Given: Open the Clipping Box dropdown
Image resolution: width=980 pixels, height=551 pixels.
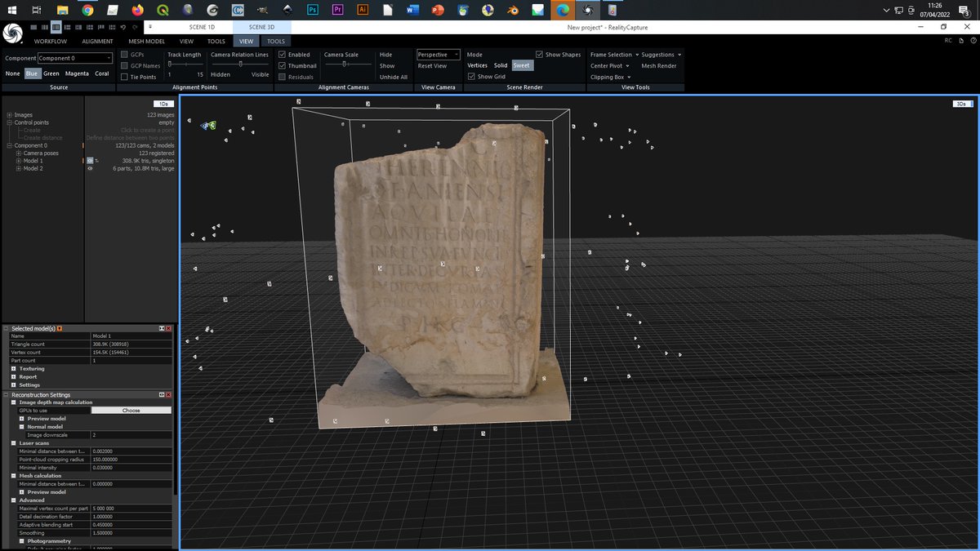Looking at the screenshot, I should [x=610, y=77].
